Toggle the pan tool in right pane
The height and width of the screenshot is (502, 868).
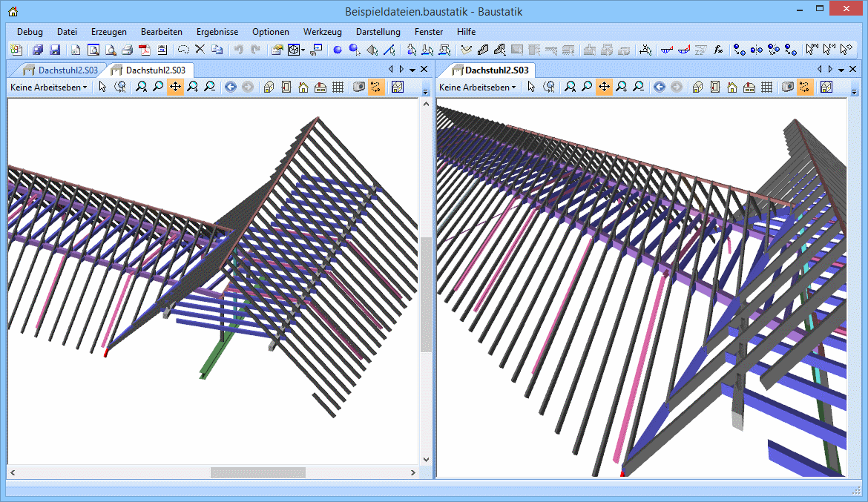coord(605,87)
